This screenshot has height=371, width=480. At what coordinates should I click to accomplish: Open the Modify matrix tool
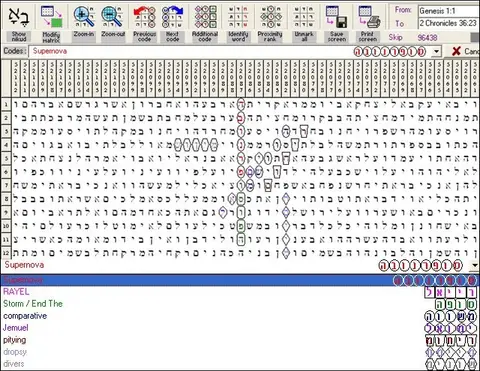click(x=51, y=17)
